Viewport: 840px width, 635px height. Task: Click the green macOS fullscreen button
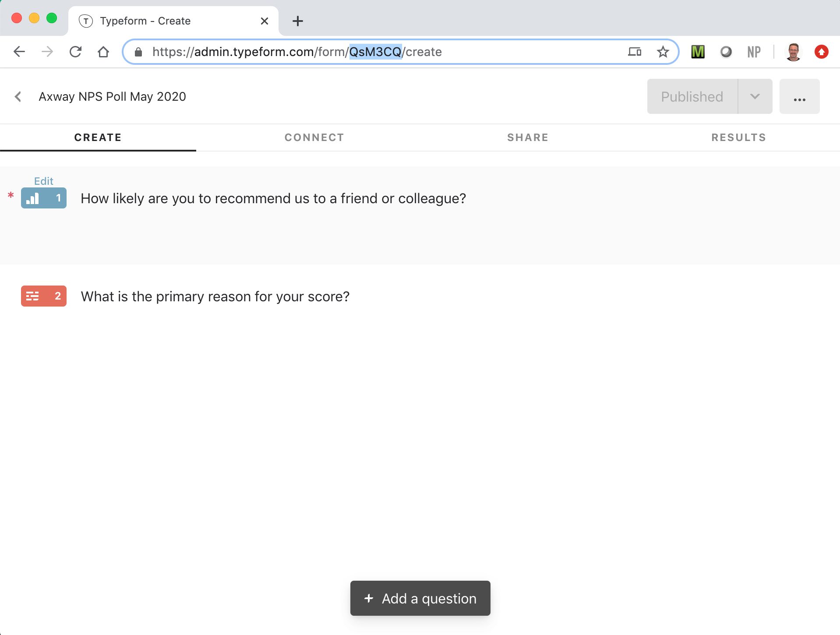coord(52,18)
